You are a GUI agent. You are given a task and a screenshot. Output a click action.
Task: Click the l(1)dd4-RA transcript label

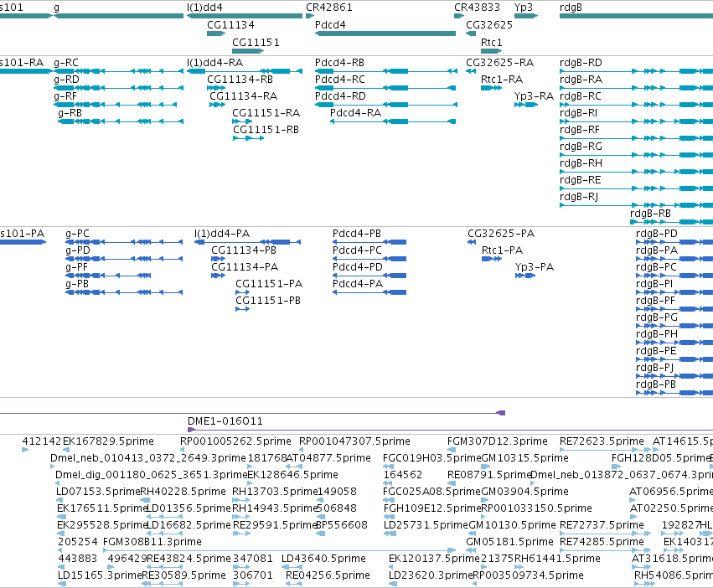tap(214, 62)
